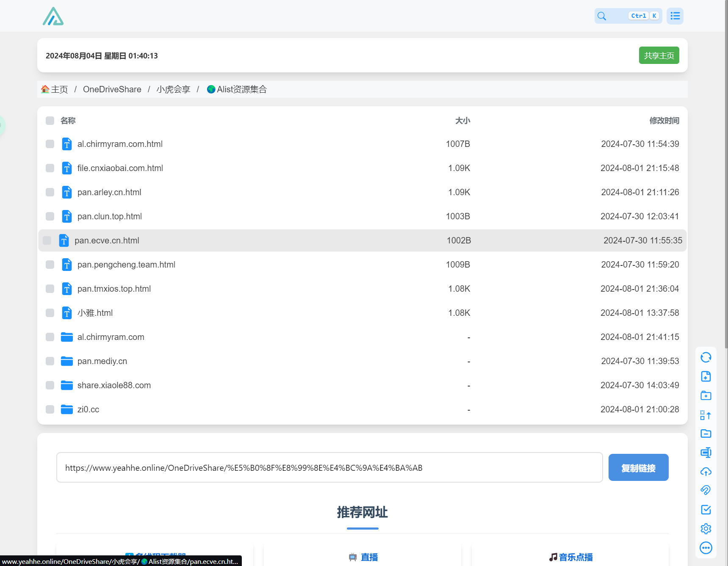
Task: Click the remove empty folder icon
Action: click(706, 433)
